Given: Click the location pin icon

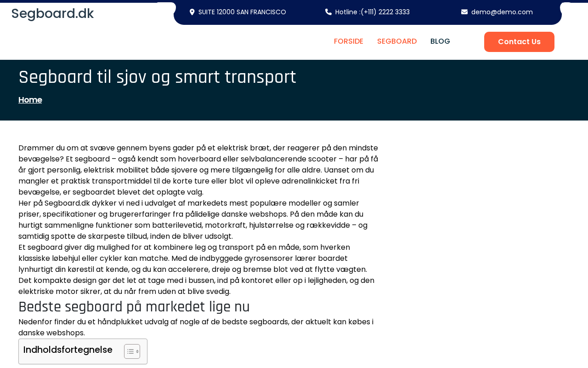Looking at the screenshot, I should click(x=192, y=12).
